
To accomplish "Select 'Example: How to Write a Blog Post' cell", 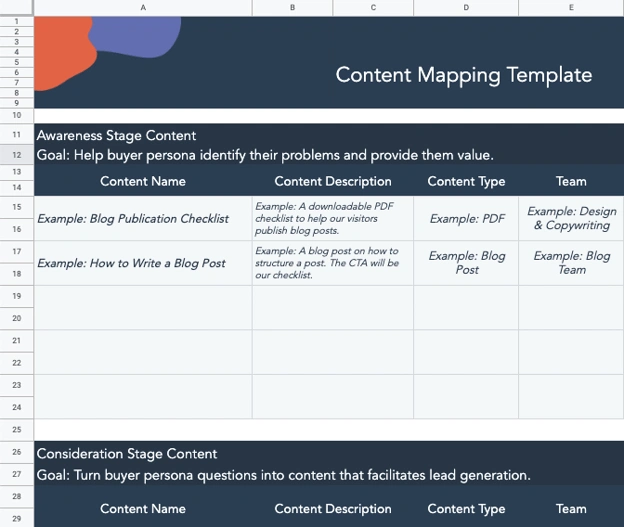I will [x=143, y=263].
